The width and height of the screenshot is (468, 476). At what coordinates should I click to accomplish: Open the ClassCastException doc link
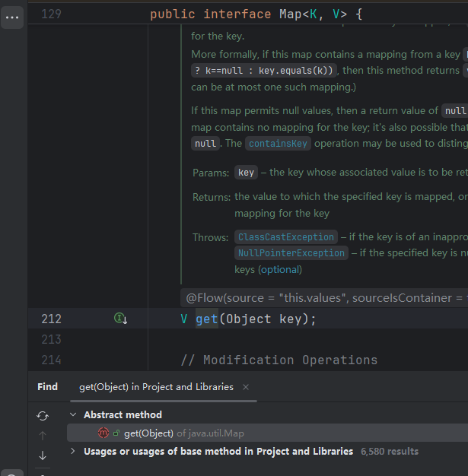[x=285, y=237]
